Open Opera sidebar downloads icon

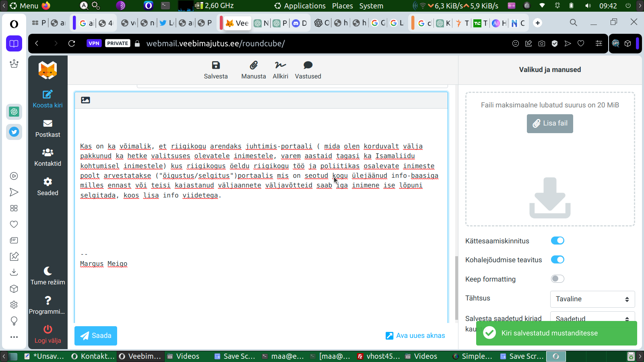(x=14, y=272)
